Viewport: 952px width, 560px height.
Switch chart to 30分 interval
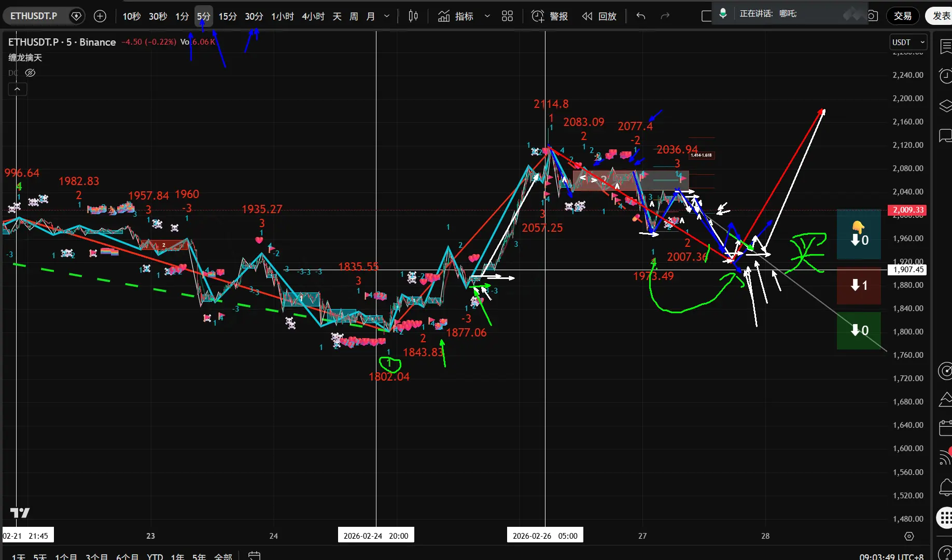pyautogui.click(x=254, y=17)
